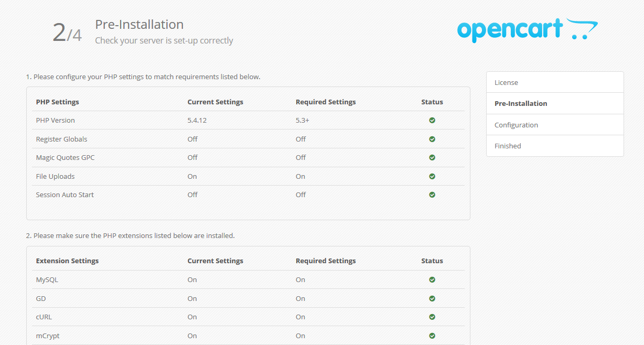The width and height of the screenshot is (644, 345).
Task: Click 'File Uploads' row label
Action: point(55,176)
